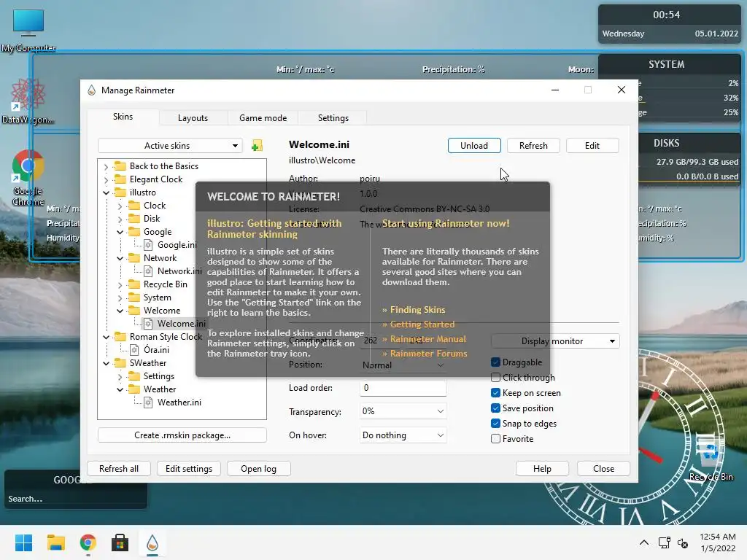Viewport: 747px width, 560px height.
Task: Open the On hover dropdown
Action: [x=403, y=435]
